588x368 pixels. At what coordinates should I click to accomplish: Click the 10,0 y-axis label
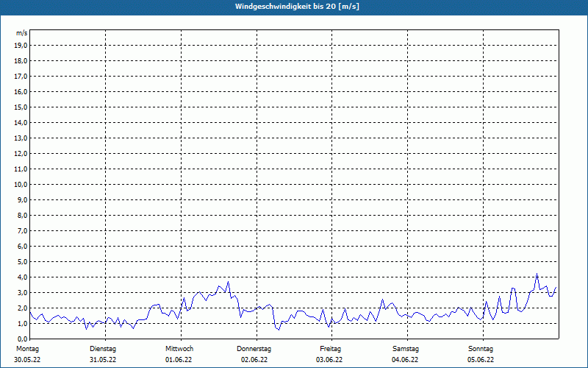[x=21, y=185]
